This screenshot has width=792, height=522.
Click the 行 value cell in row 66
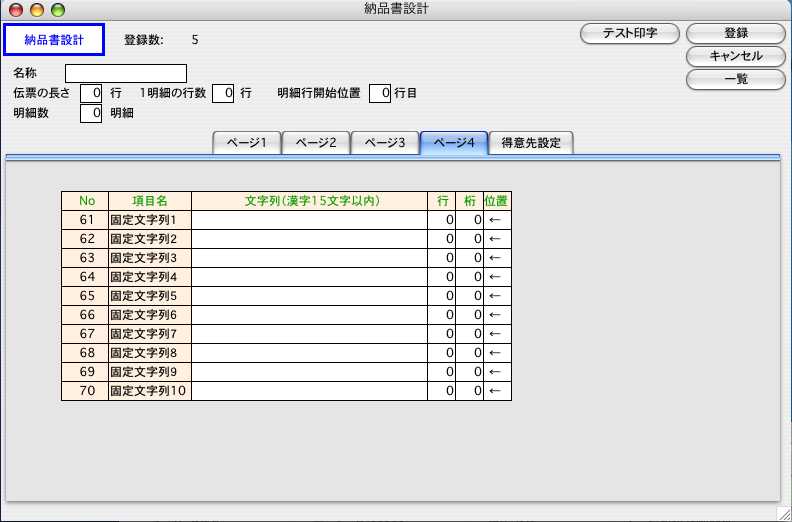coord(441,315)
